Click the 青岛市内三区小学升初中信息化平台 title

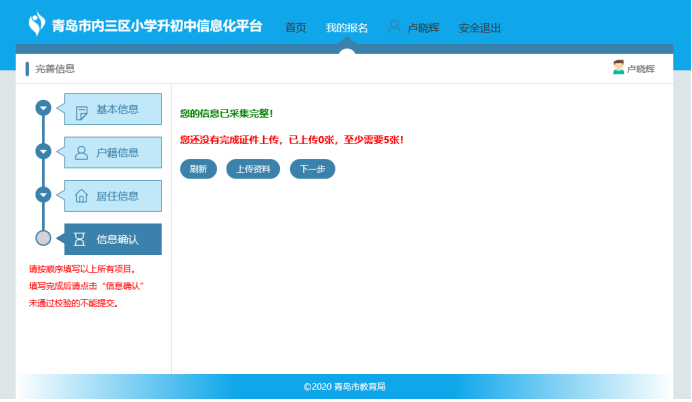pos(157,25)
